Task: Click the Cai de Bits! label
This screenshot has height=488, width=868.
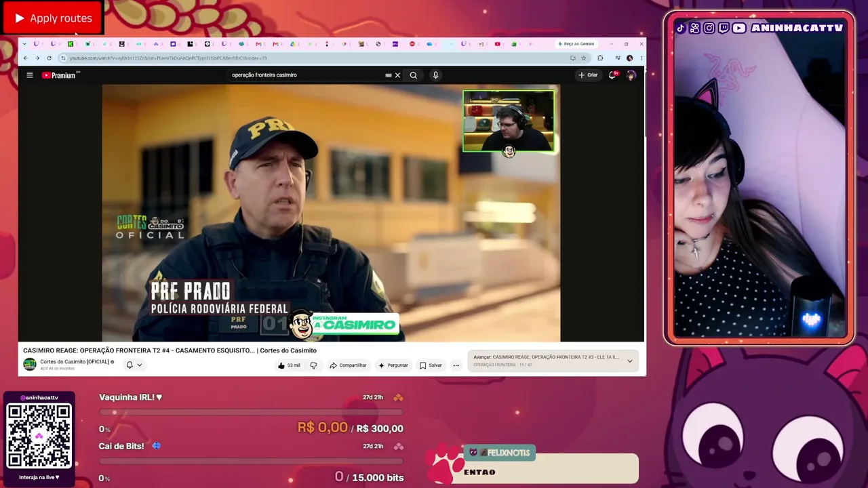Action: (x=121, y=446)
